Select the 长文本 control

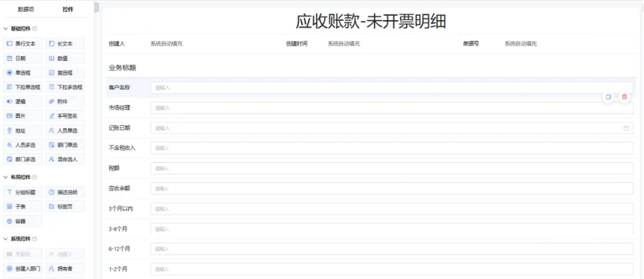(x=65, y=44)
